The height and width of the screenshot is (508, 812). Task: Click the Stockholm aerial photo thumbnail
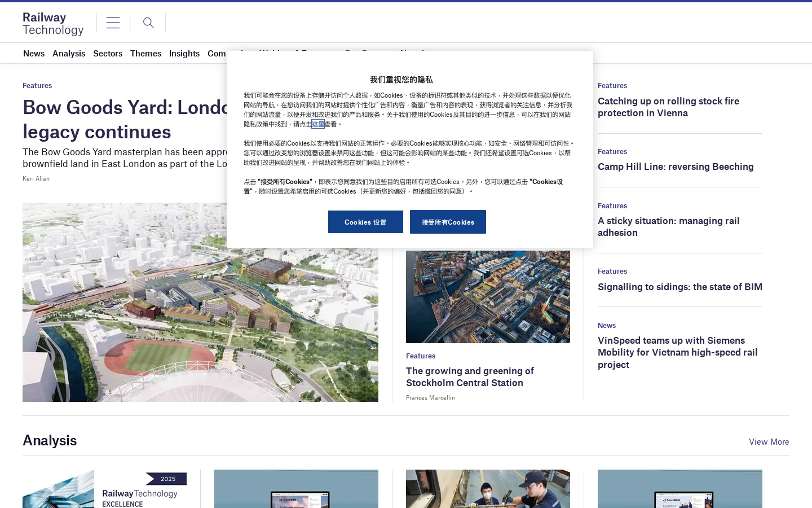[488, 297]
